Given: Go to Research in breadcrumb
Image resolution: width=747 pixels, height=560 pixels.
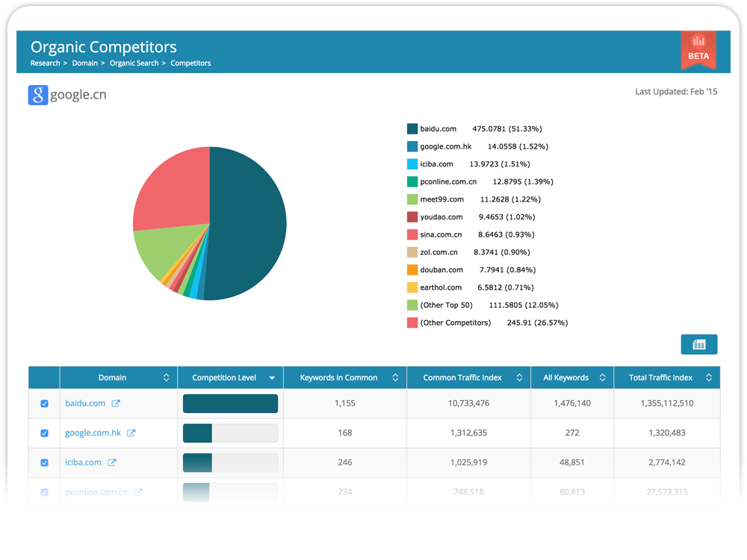Looking at the screenshot, I should (45, 63).
